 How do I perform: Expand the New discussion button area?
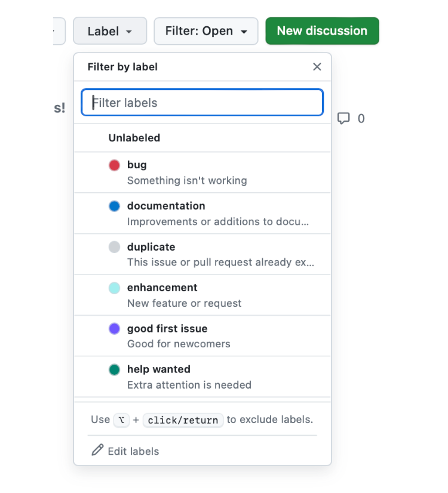322,31
